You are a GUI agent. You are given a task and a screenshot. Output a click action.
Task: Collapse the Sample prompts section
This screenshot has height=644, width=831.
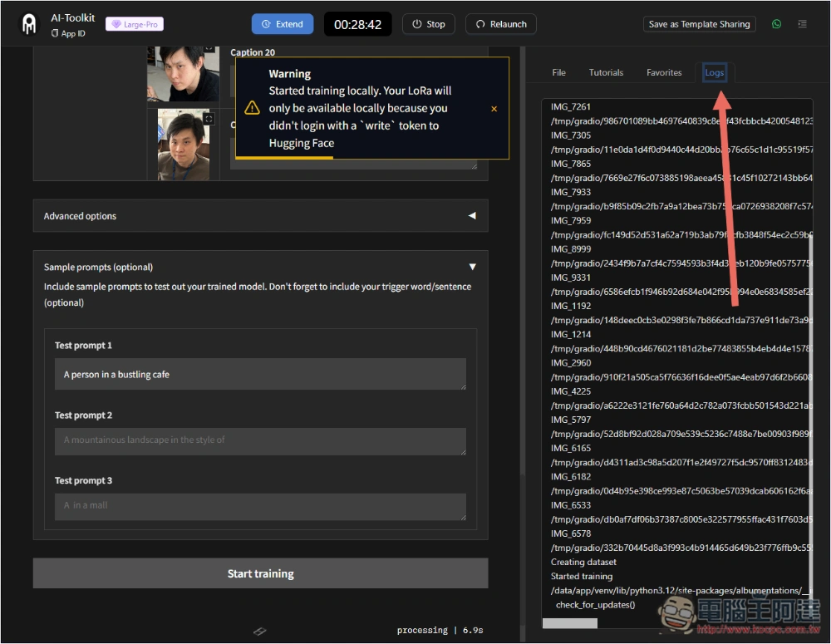(472, 267)
